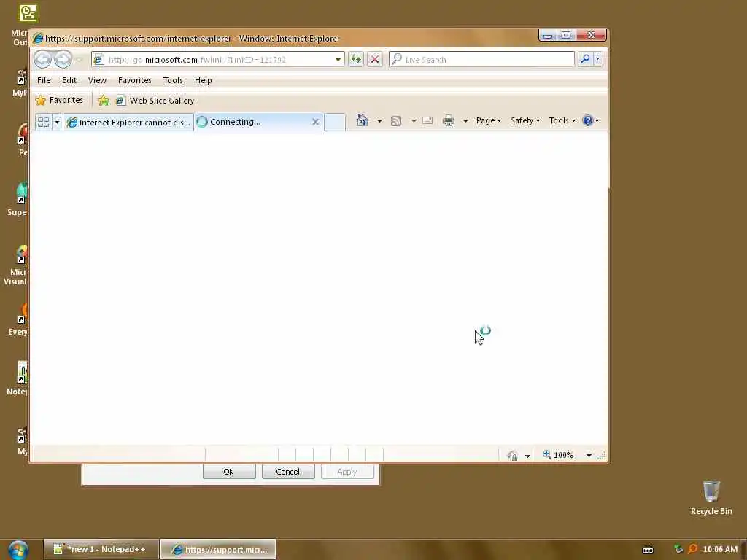Screen dimensions: 747x560
Task: Expand the tab list dropdown arrow
Action: click(x=57, y=122)
